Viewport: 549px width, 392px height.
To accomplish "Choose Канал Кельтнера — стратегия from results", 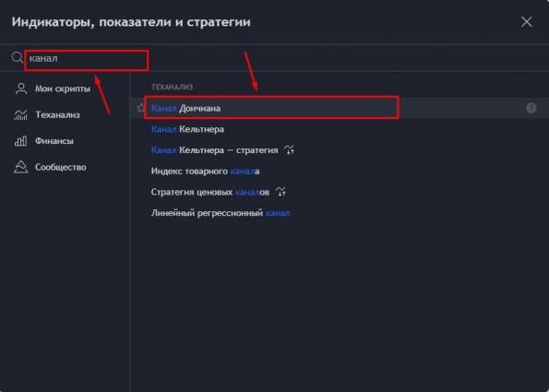I will (340, 150).
